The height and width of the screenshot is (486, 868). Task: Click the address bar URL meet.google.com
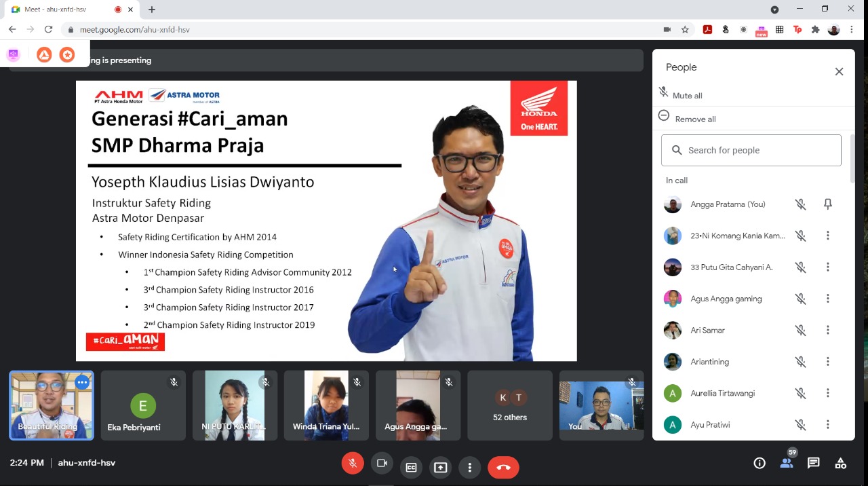pos(135,30)
